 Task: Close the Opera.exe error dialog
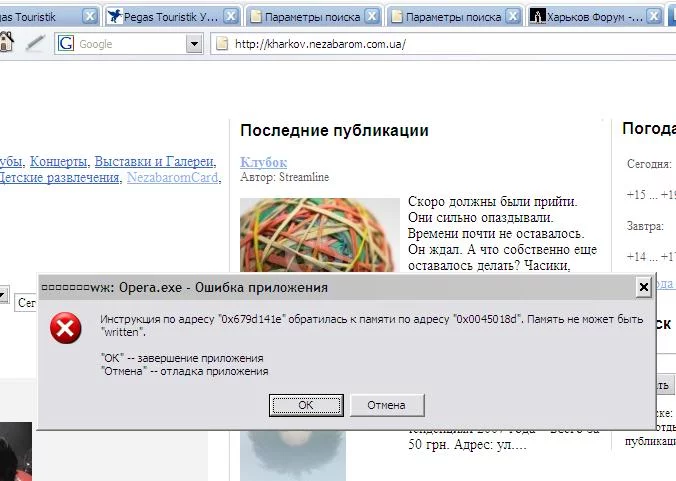point(644,287)
